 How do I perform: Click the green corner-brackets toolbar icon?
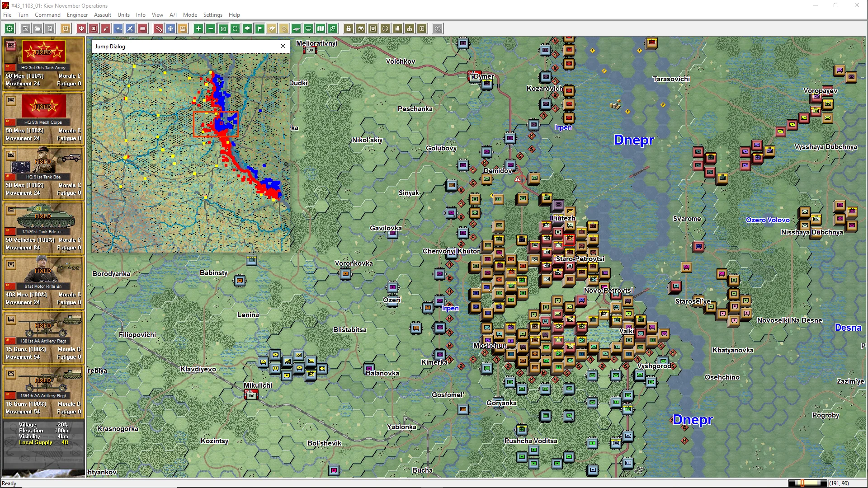click(235, 28)
